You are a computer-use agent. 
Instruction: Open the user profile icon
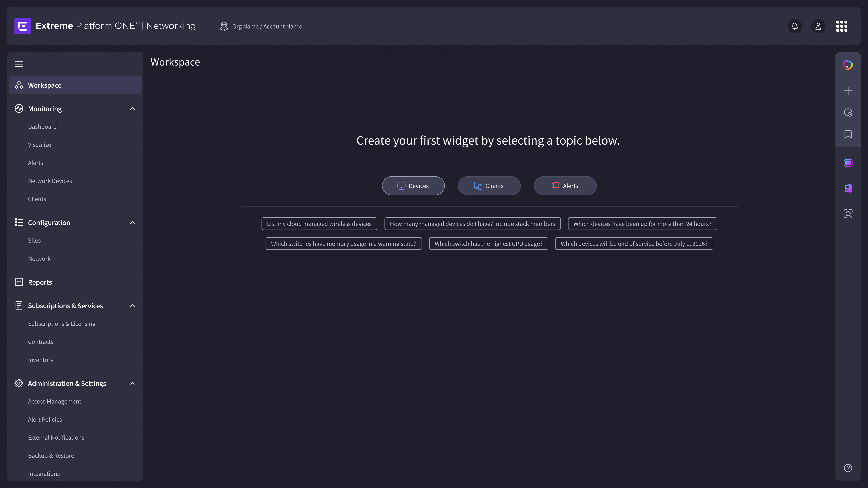click(x=818, y=26)
